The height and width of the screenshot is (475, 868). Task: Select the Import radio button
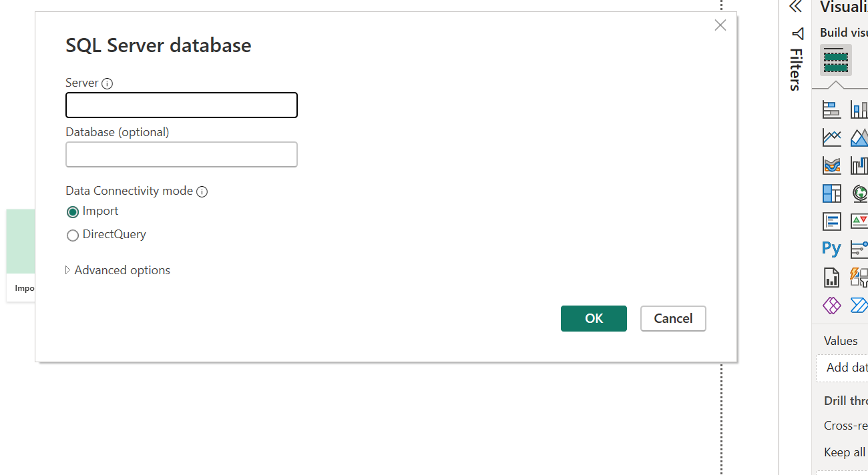(x=73, y=212)
